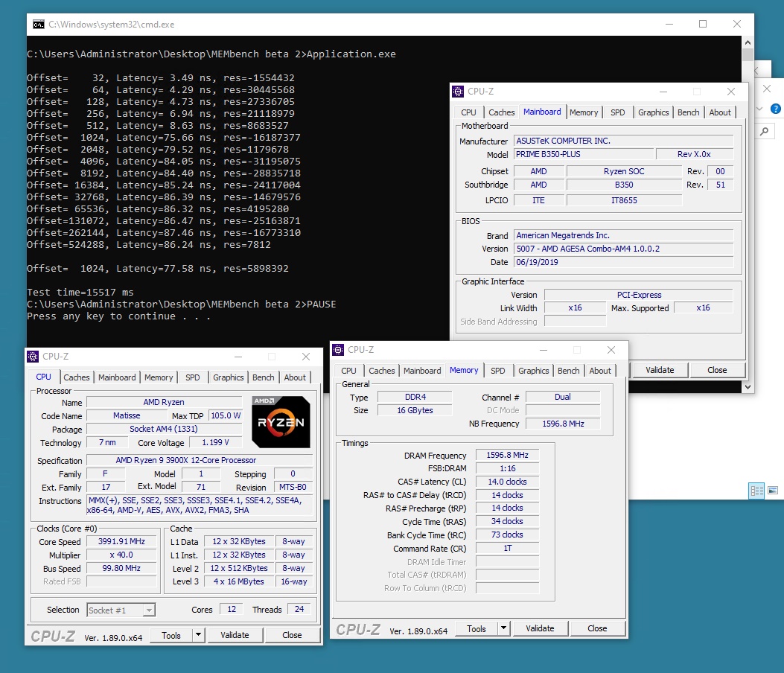Click Max TDP 105.0 W value

tap(226, 416)
